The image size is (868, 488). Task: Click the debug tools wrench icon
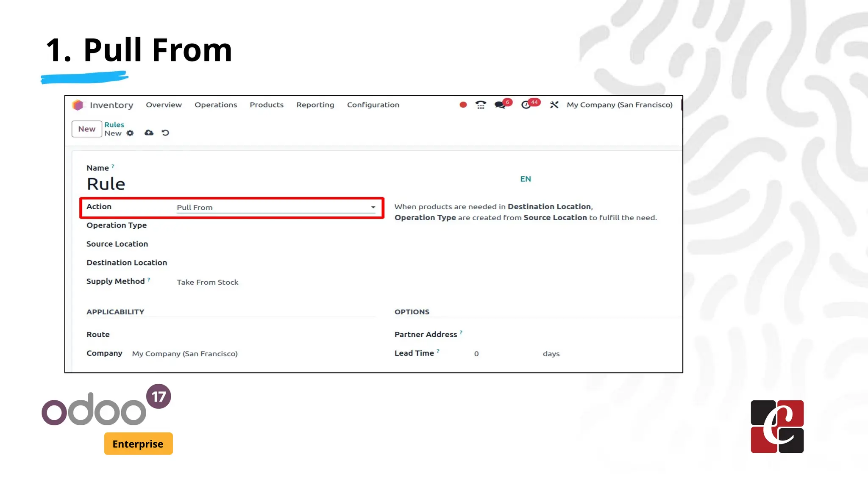[x=554, y=105]
